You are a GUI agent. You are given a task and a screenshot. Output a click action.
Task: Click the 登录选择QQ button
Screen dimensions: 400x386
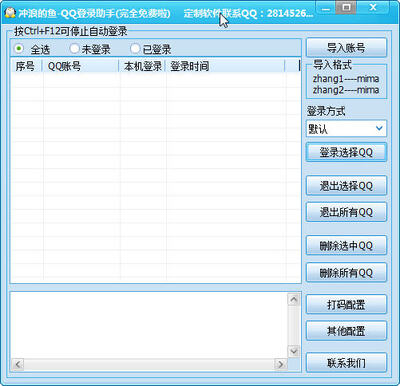pyautogui.click(x=346, y=152)
